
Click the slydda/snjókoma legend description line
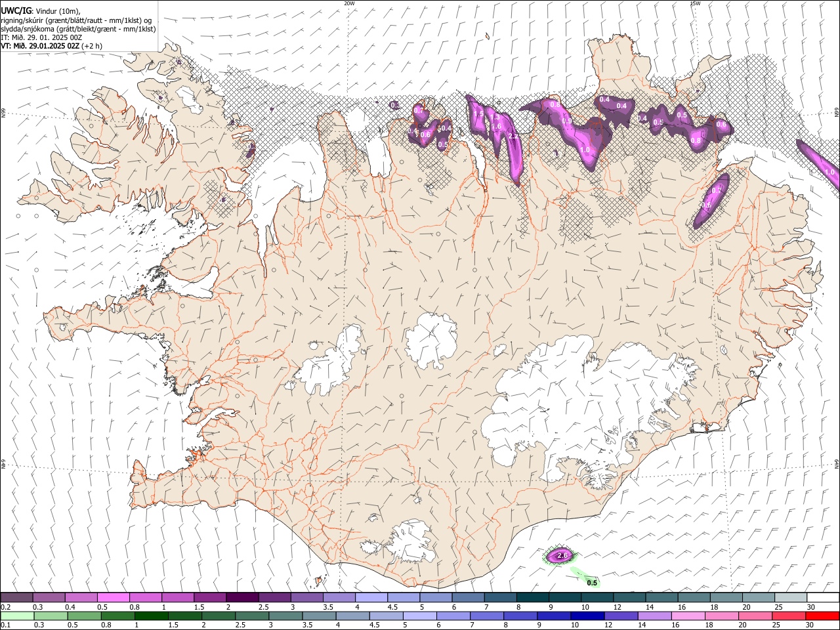pos(78,29)
